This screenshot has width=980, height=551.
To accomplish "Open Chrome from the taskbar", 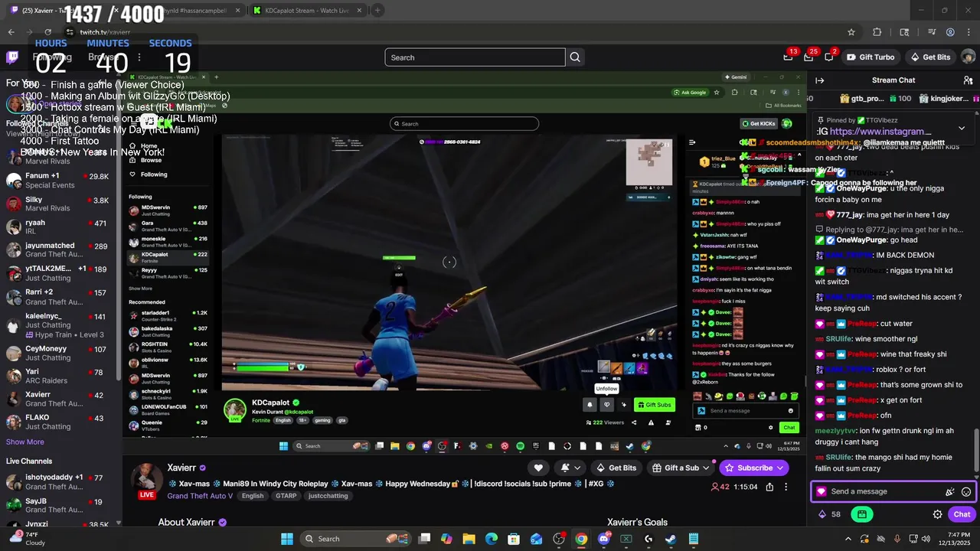I will pyautogui.click(x=582, y=539).
